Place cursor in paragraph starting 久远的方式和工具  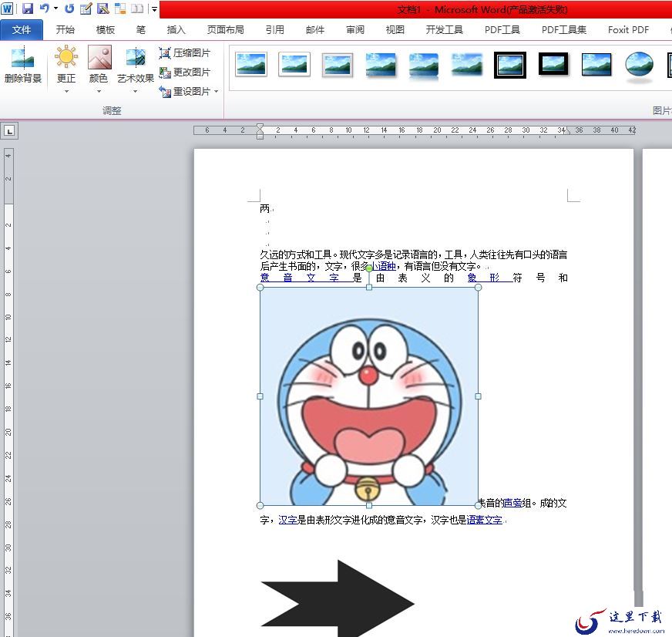pos(414,261)
